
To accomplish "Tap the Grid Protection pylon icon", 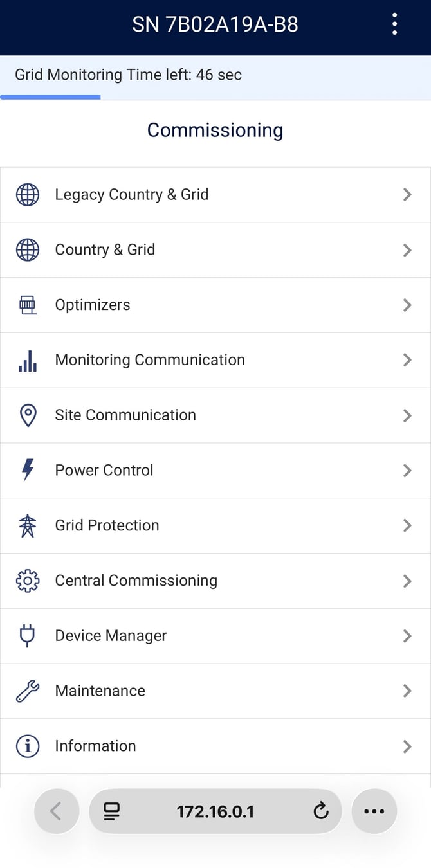I will (x=28, y=525).
